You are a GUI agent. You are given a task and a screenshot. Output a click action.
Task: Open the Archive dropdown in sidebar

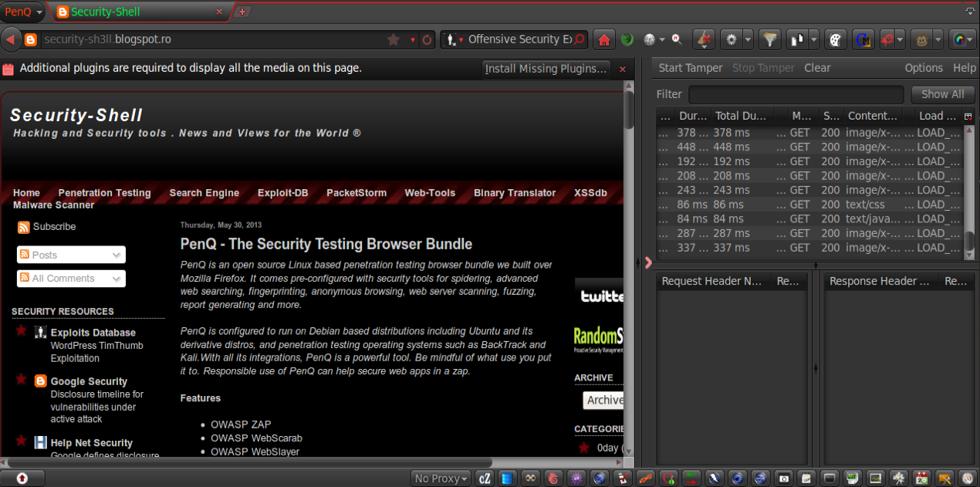point(603,400)
